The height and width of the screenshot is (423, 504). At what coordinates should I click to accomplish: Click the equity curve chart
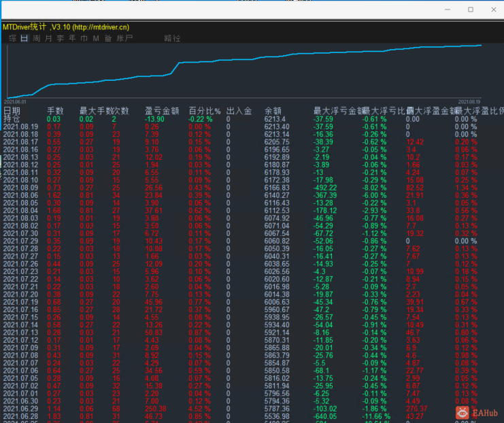(x=243, y=71)
